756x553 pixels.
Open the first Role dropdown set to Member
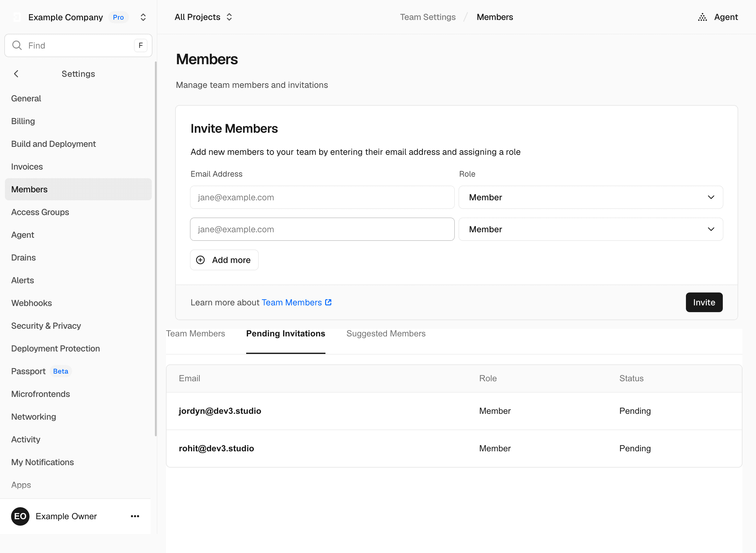pyautogui.click(x=591, y=198)
